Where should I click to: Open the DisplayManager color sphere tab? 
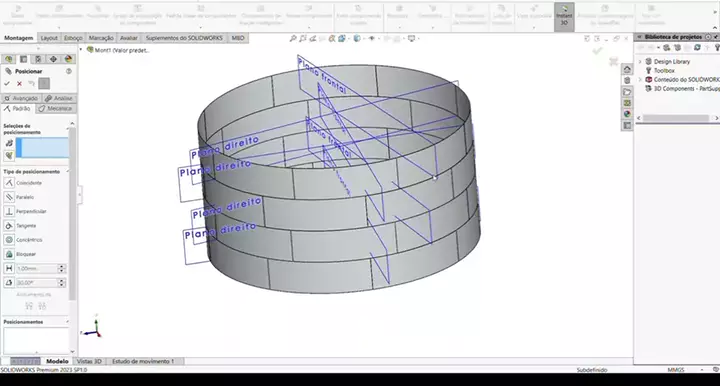(x=68, y=59)
